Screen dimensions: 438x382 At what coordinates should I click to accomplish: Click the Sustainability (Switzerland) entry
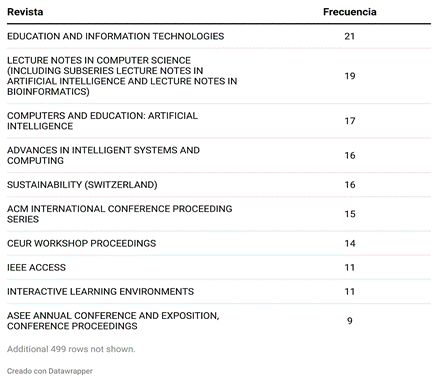(82, 185)
